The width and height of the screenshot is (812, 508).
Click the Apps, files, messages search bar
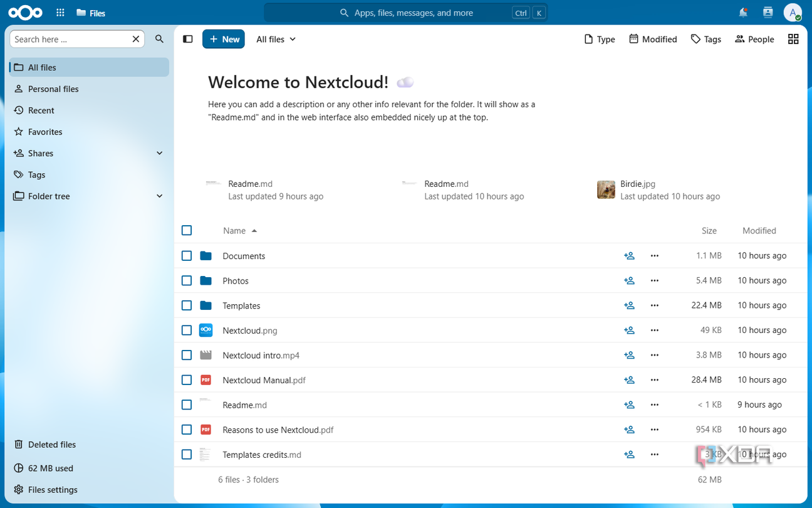click(406, 13)
